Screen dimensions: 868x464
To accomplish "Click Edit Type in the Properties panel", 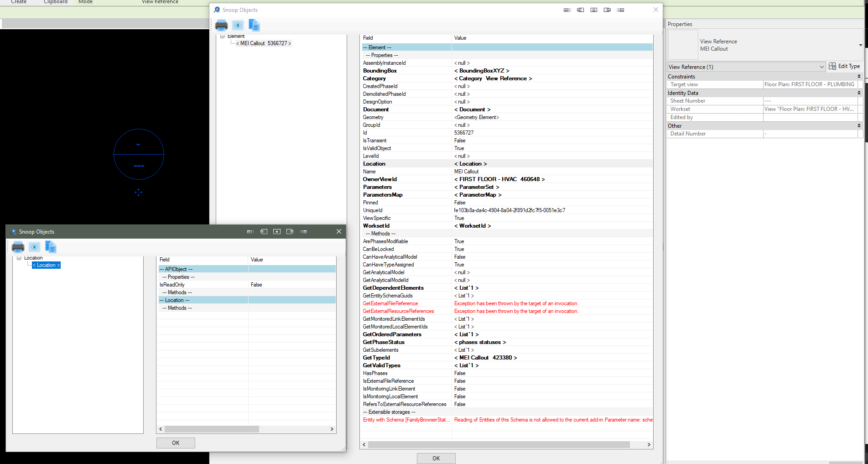I will pos(844,66).
